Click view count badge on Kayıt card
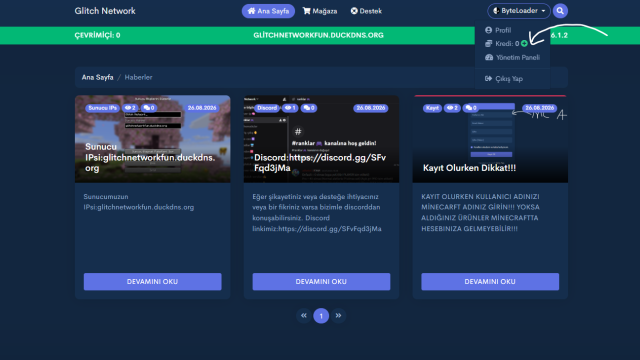 (x=452, y=108)
